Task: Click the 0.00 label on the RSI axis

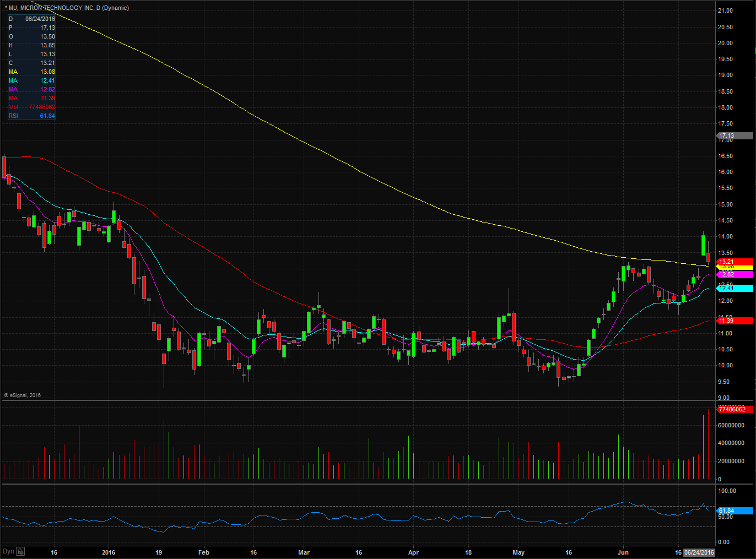Action: (724, 542)
